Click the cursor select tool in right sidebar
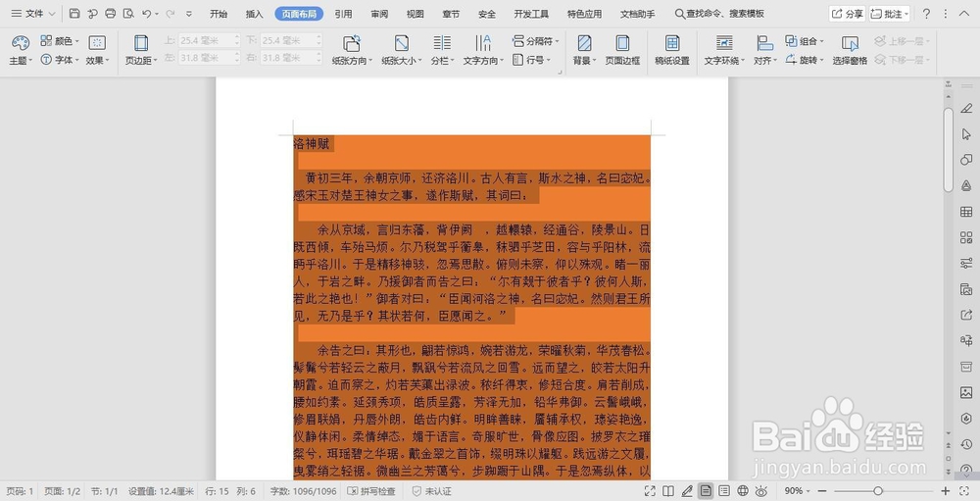980x501 pixels. click(x=966, y=134)
